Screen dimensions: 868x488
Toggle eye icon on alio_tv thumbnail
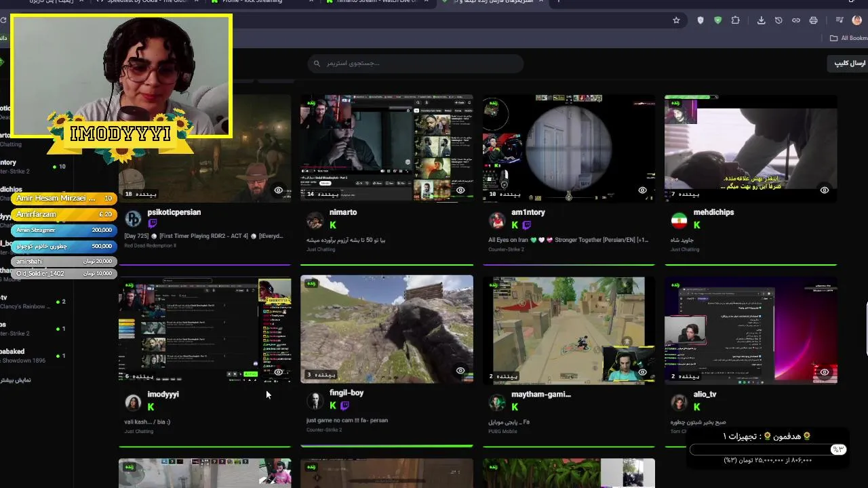pos(825,372)
